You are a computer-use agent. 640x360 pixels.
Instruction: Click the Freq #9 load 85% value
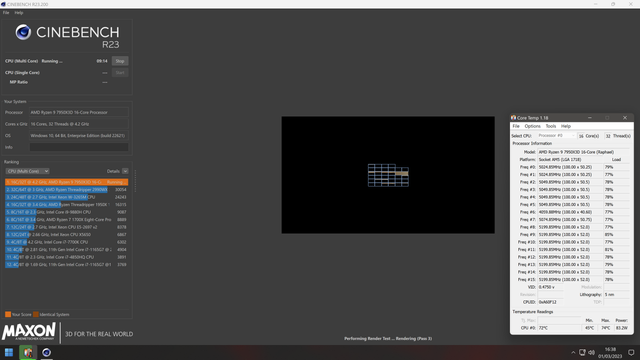point(616,235)
